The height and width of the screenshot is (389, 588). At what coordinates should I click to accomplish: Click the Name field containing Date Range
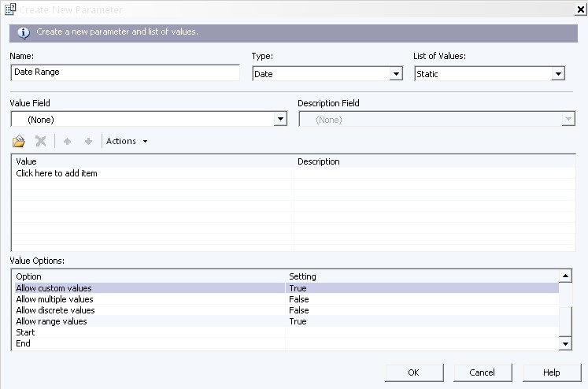point(125,72)
